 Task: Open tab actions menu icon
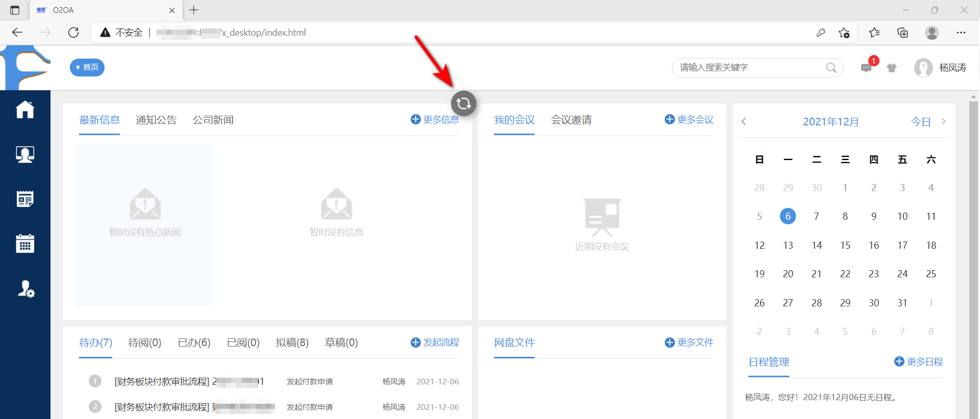(15, 10)
